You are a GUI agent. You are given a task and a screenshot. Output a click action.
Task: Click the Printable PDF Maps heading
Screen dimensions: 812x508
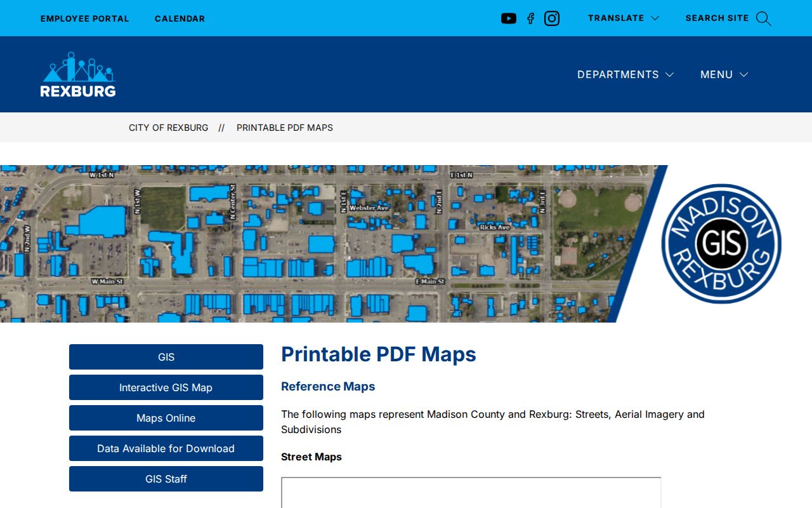pyautogui.click(x=379, y=354)
